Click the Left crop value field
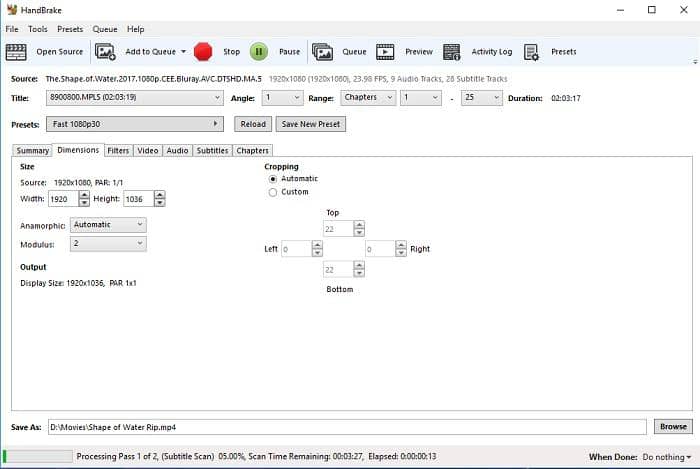700x469 pixels. click(296, 249)
